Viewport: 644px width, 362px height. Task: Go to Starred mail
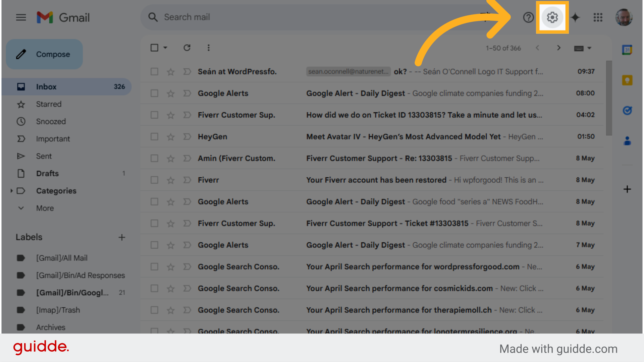point(49,104)
